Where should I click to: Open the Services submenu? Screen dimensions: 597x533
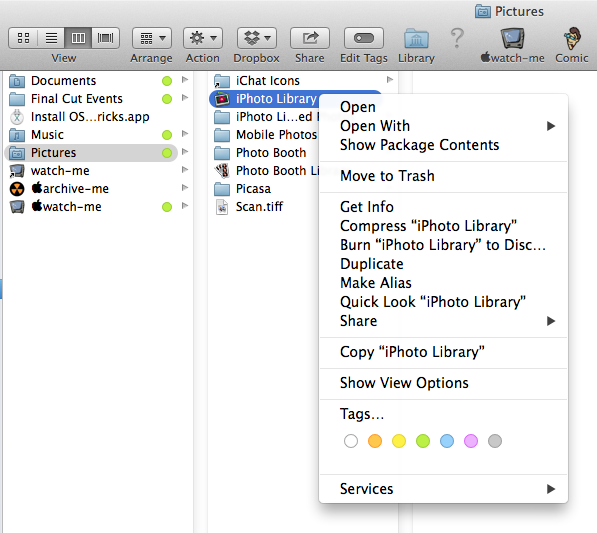[x=444, y=489]
